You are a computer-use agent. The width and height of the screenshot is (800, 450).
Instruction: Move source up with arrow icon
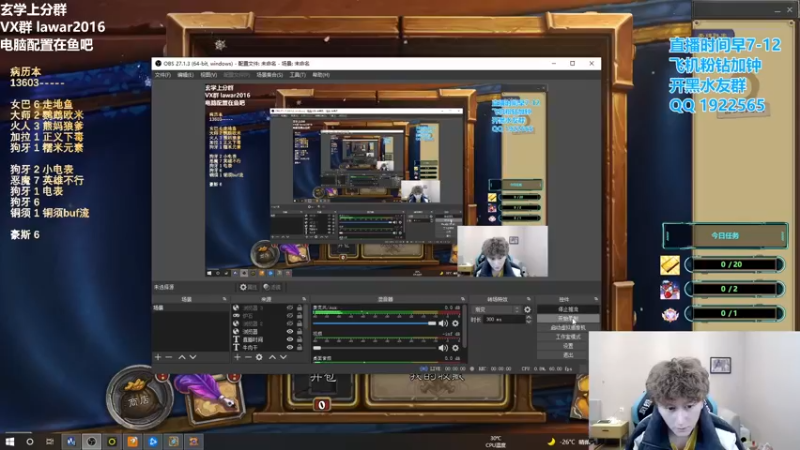[272, 357]
